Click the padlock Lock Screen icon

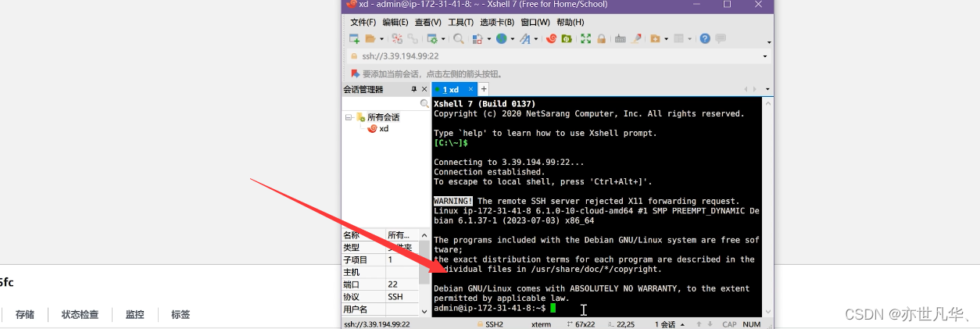601,38
